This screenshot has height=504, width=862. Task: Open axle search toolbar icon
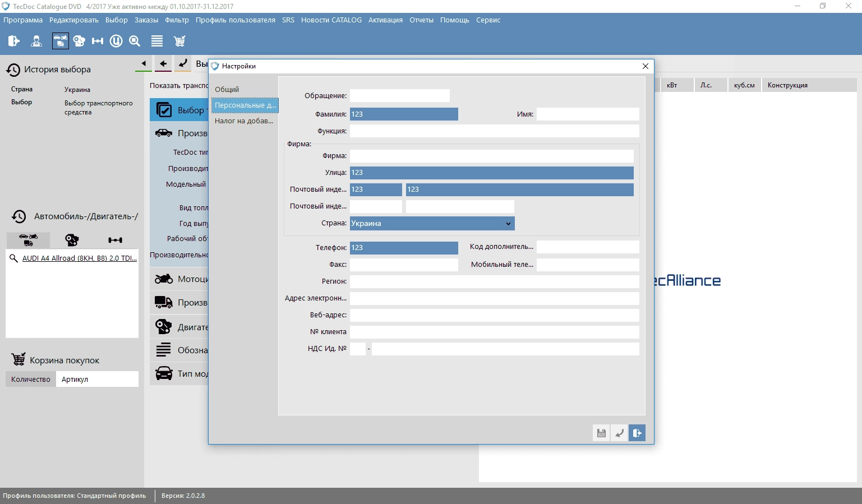tap(98, 41)
